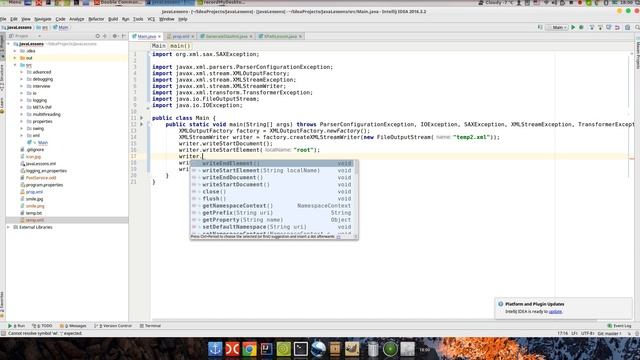Open terminal from the dock
This screenshot has width=640, height=360.
[301, 349]
